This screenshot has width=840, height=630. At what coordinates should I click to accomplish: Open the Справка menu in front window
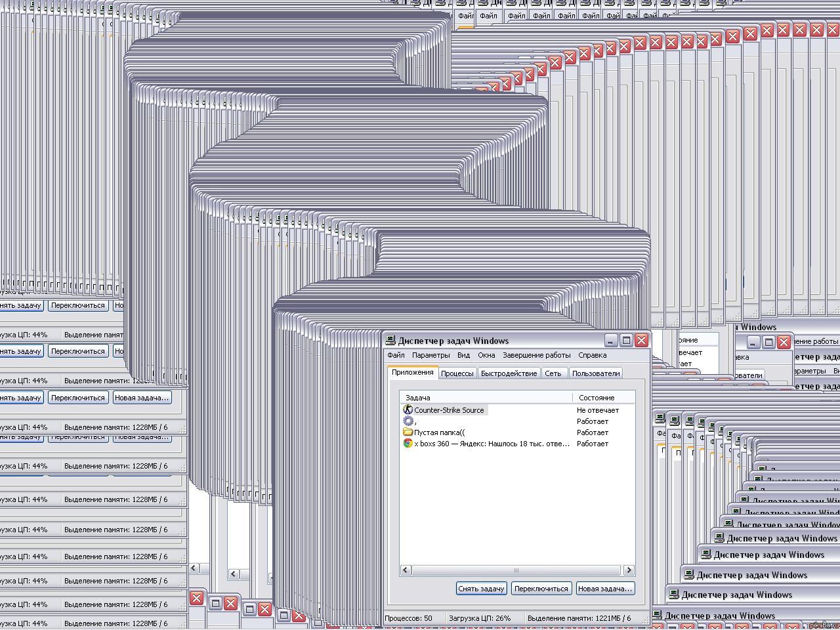click(x=592, y=355)
